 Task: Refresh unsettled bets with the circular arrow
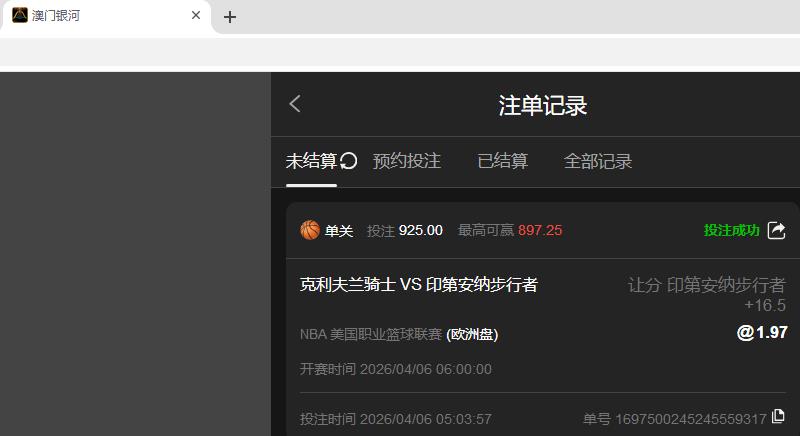[x=348, y=161]
